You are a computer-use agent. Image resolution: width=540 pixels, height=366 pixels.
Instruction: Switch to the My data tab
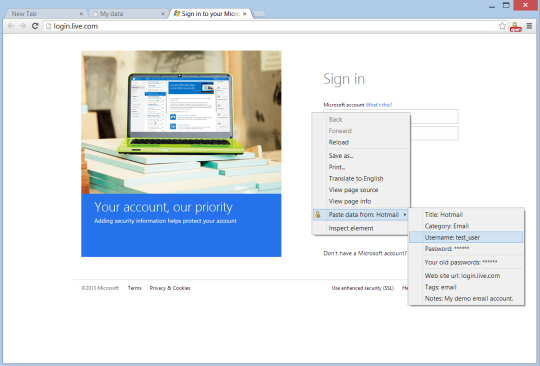(127, 14)
